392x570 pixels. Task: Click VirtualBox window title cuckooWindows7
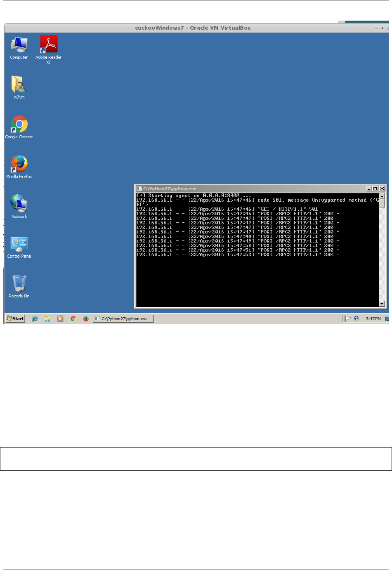coord(193,28)
